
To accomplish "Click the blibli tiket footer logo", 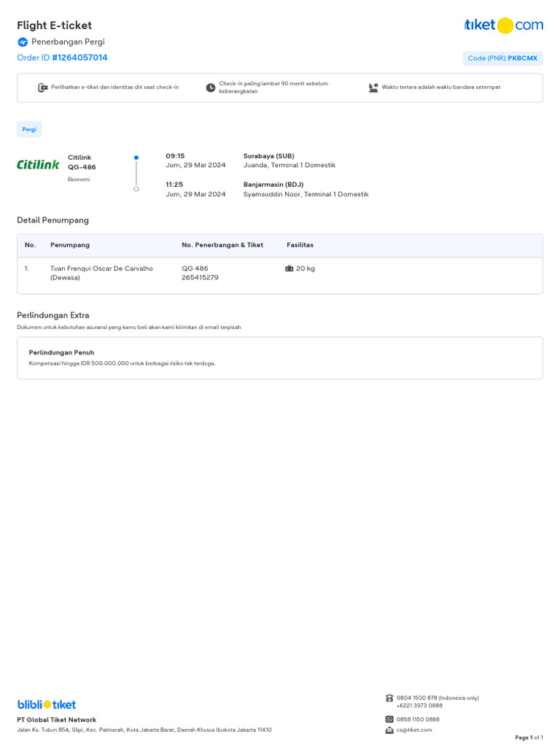I will [x=47, y=704].
